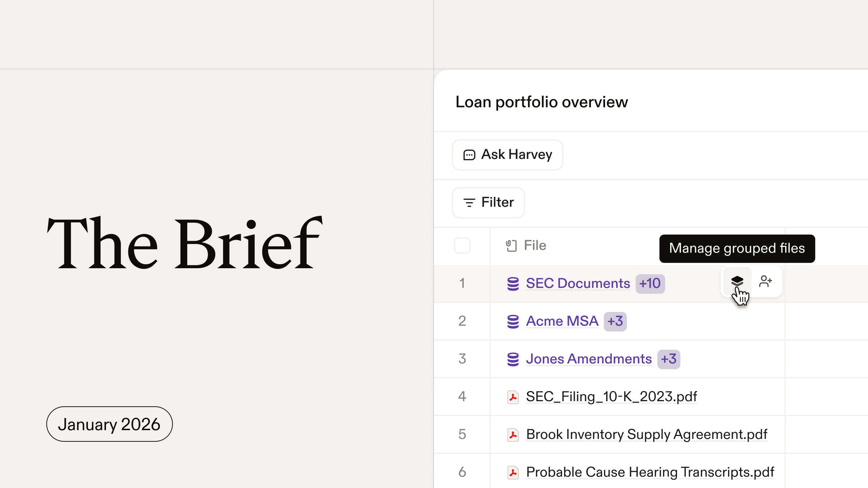
Task: Toggle the select-all checkbox above the file list
Action: pos(462,245)
